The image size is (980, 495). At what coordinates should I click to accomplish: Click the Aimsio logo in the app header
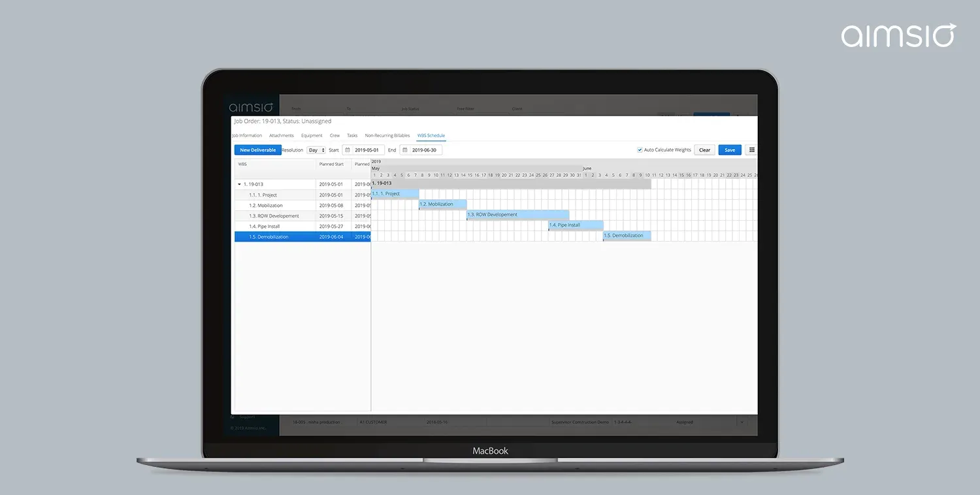click(251, 106)
